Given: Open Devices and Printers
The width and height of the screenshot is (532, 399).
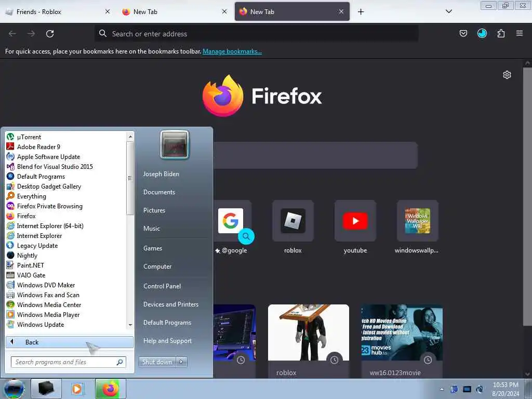Looking at the screenshot, I should coord(170,304).
